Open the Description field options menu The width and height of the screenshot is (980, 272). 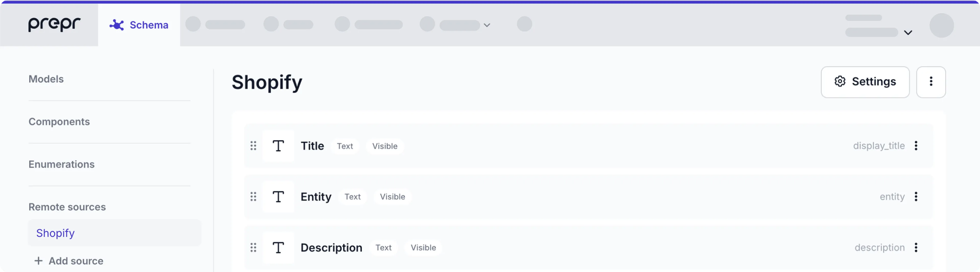coord(916,248)
